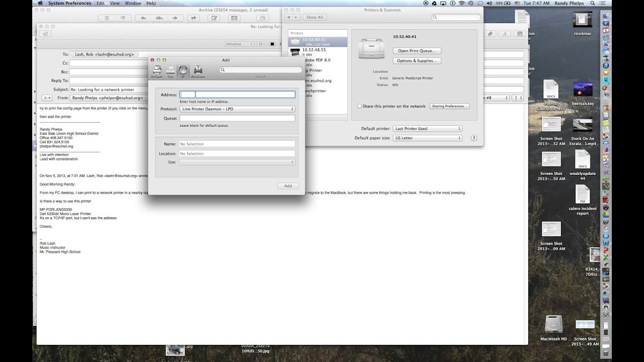Open the Use driver dropdown in Add dialog
The image size is (644, 362).
tap(237, 162)
